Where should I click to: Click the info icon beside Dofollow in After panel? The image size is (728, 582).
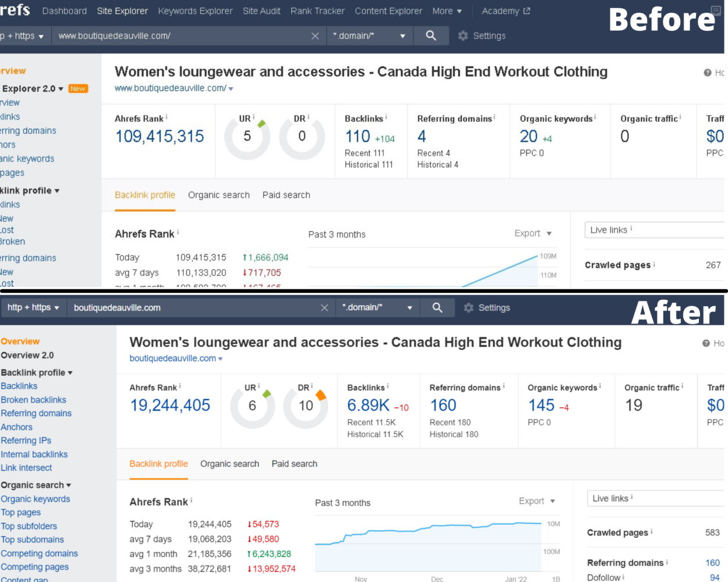tap(624, 577)
